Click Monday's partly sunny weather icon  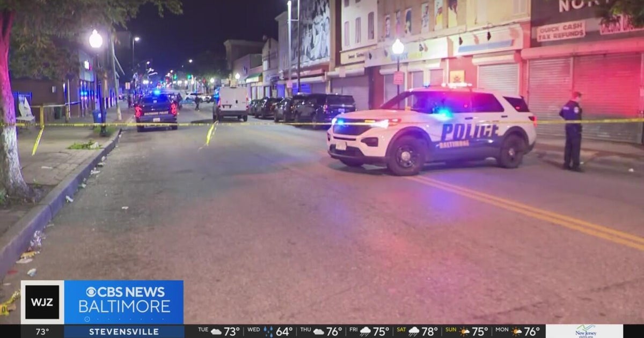(x=516, y=332)
